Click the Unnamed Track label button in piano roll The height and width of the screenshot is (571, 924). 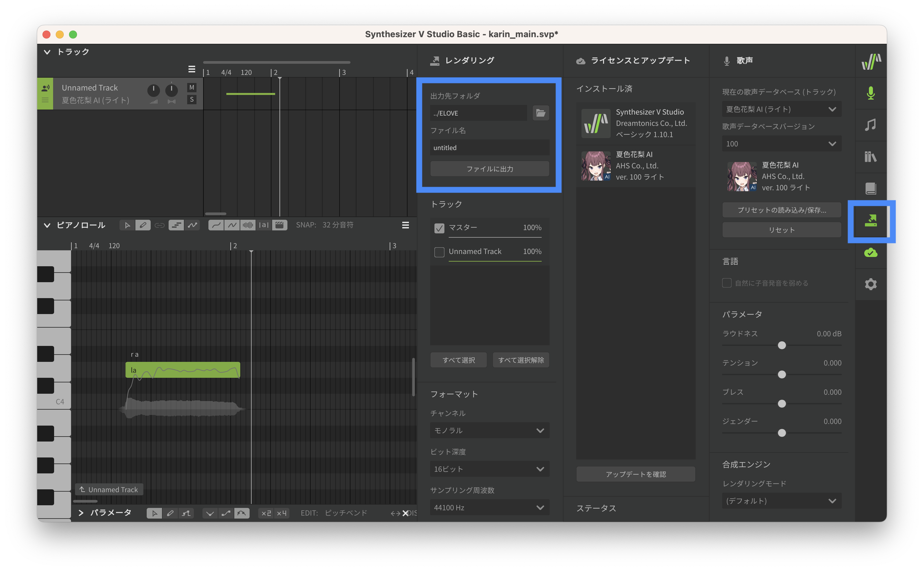click(x=109, y=490)
